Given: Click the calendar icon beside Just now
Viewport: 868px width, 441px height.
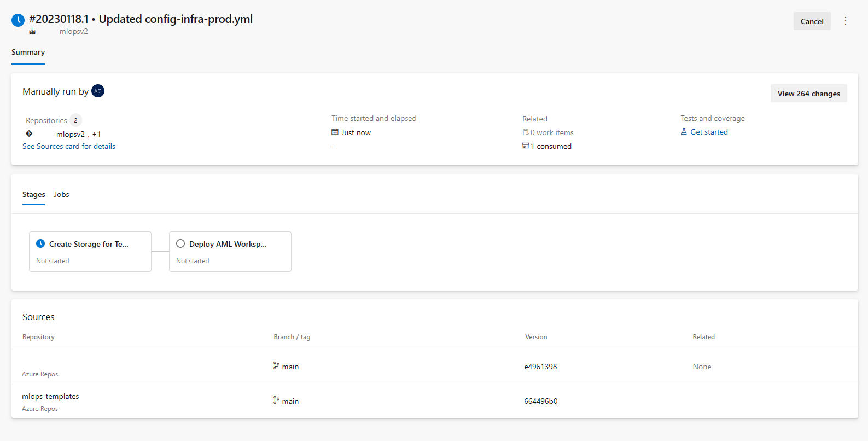Looking at the screenshot, I should (335, 132).
